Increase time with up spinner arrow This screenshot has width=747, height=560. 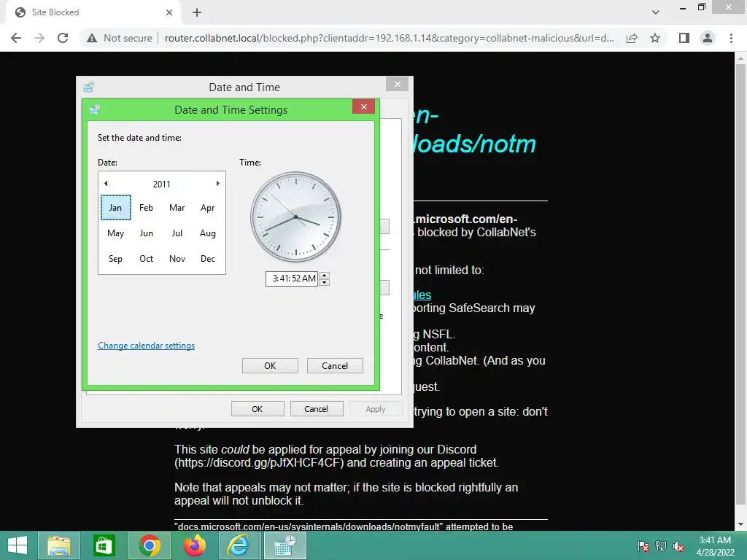click(324, 275)
